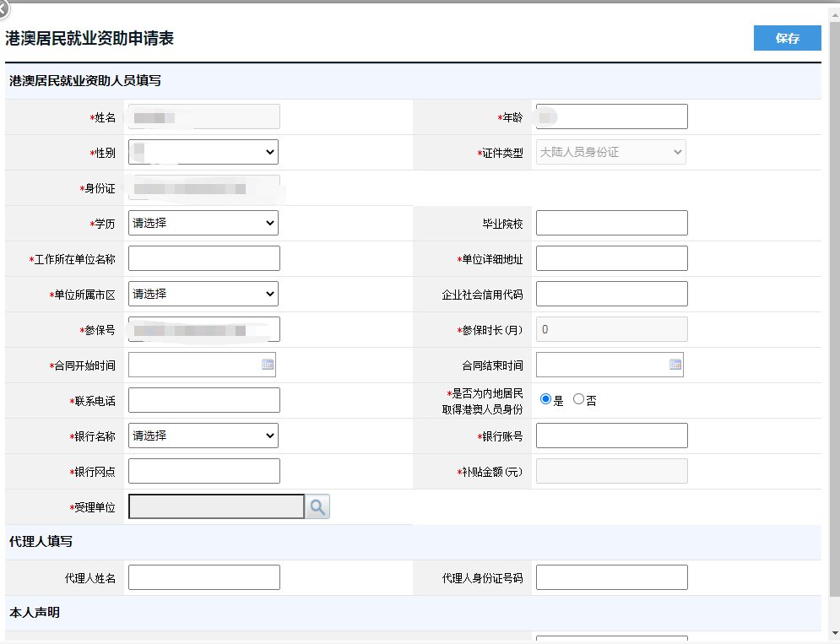This screenshot has width=840, height=644.
Task: Open the 单位所属市区 district dropdown
Action: point(203,294)
